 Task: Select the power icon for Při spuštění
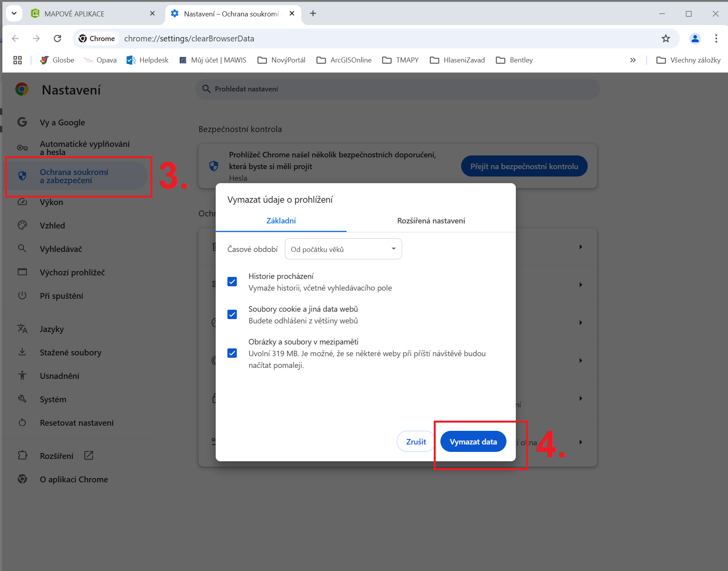[x=22, y=295]
